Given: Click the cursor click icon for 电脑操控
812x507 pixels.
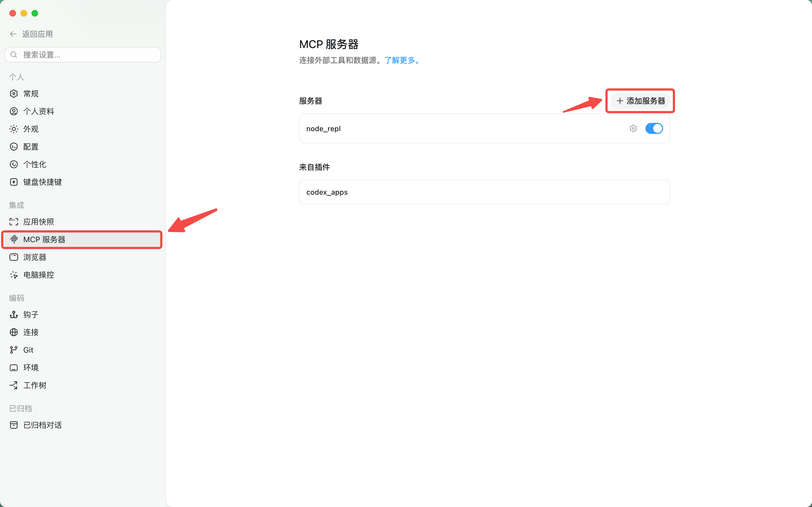Looking at the screenshot, I should tap(14, 275).
